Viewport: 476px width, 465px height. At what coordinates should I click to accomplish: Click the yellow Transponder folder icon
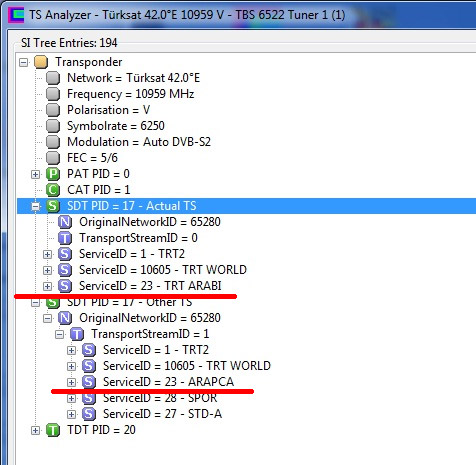(41, 62)
